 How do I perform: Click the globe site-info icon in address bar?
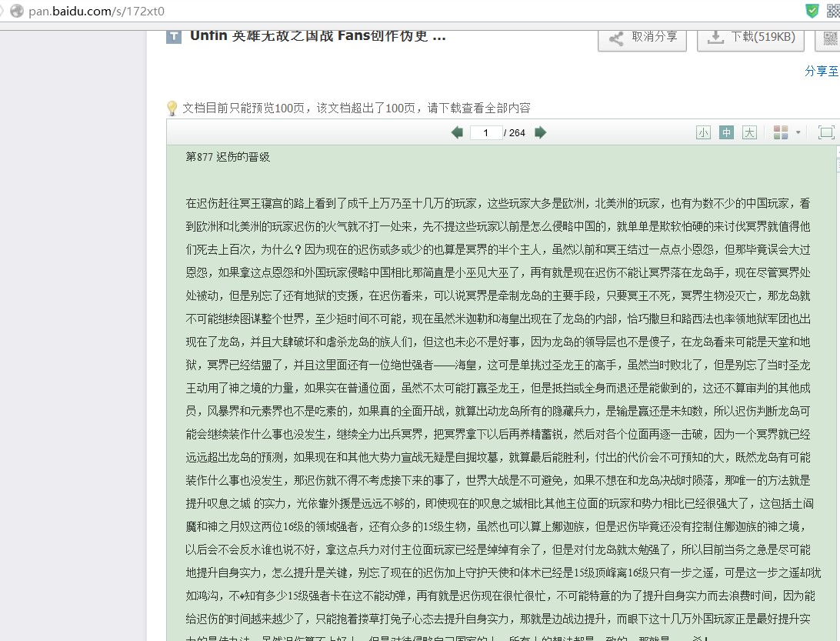17,11
